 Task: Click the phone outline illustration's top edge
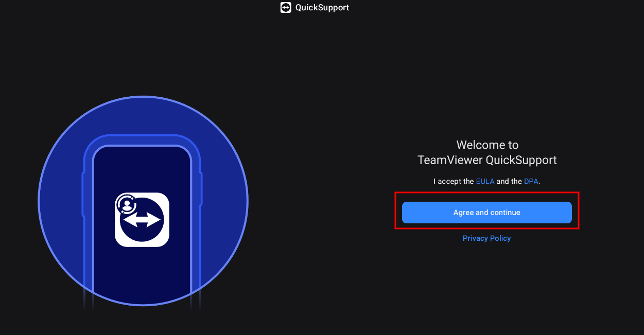(x=142, y=137)
